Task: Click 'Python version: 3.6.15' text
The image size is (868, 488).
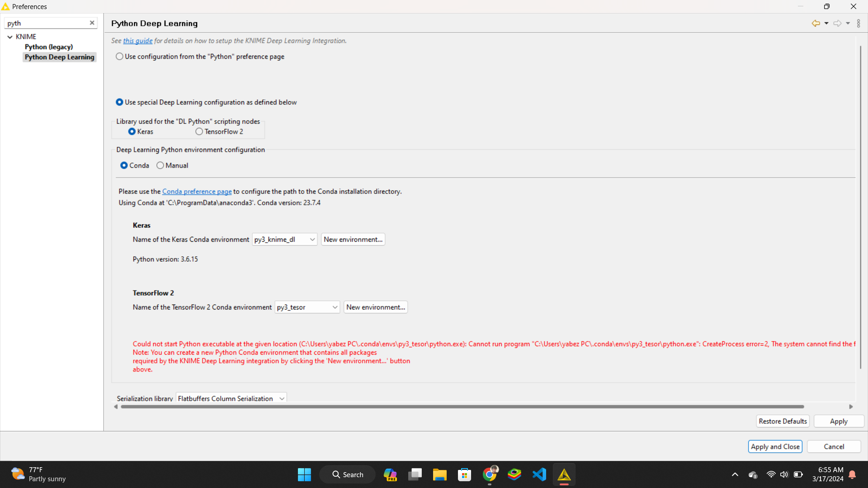Action: [165, 259]
